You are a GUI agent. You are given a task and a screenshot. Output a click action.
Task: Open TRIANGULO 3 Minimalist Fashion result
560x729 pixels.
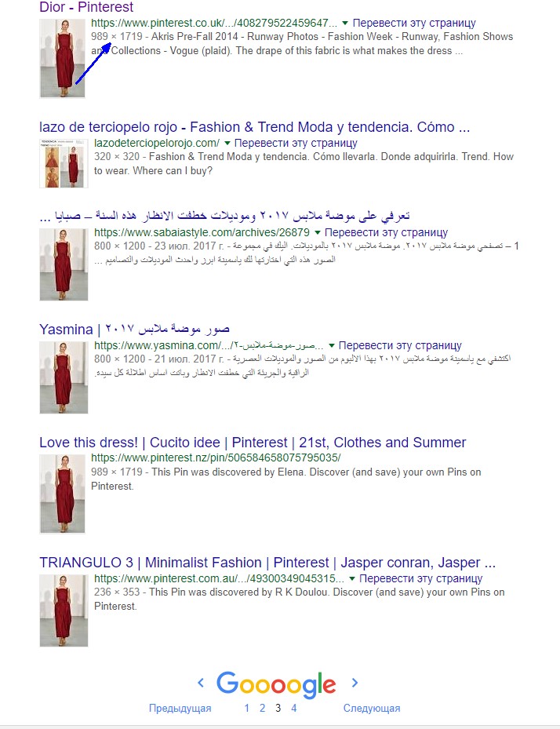tap(267, 562)
